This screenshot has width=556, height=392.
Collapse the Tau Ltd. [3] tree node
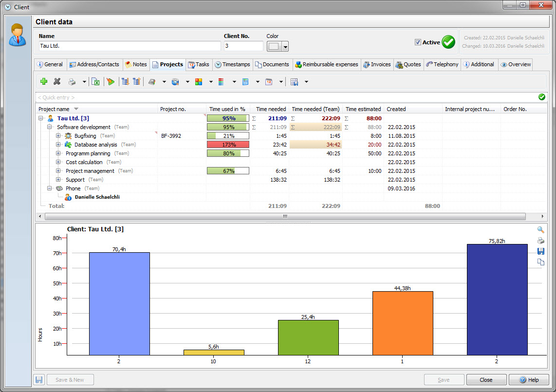pos(41,118)
